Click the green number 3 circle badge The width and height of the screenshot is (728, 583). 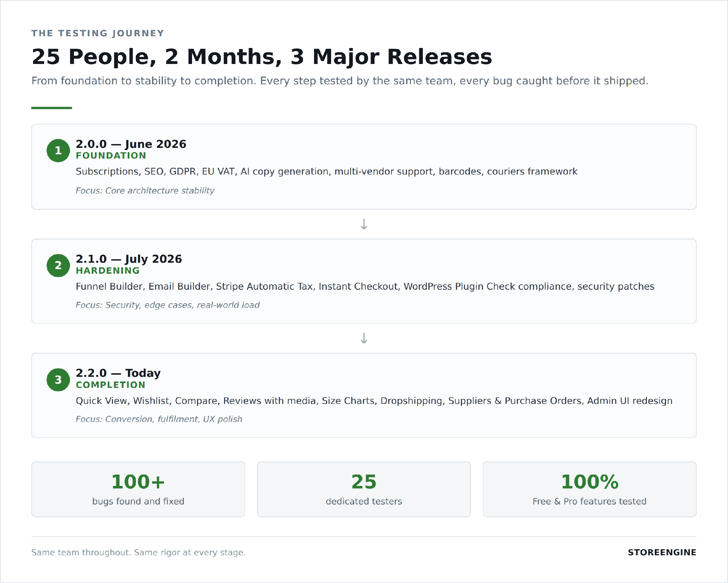(x=58, y=380)
